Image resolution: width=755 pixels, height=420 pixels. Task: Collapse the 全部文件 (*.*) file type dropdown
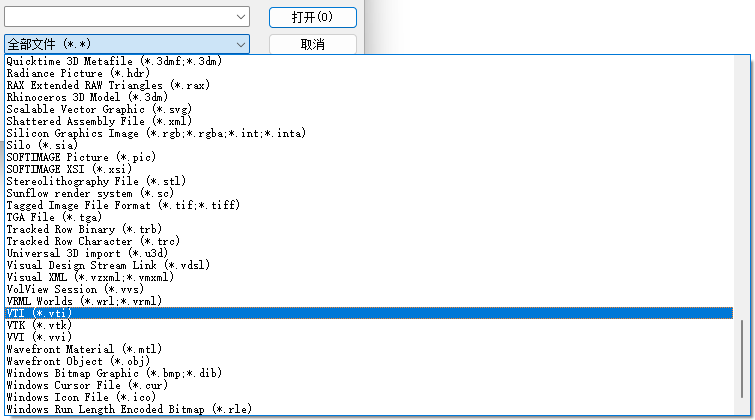[x=241, y=44]
